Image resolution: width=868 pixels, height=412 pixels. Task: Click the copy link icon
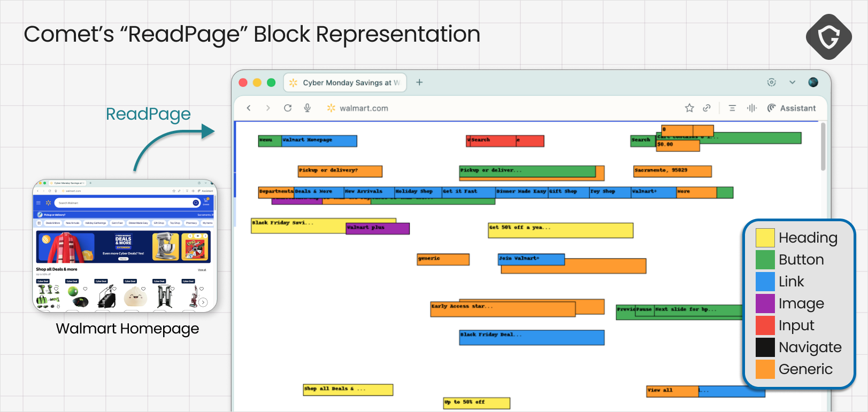point(706,108)
